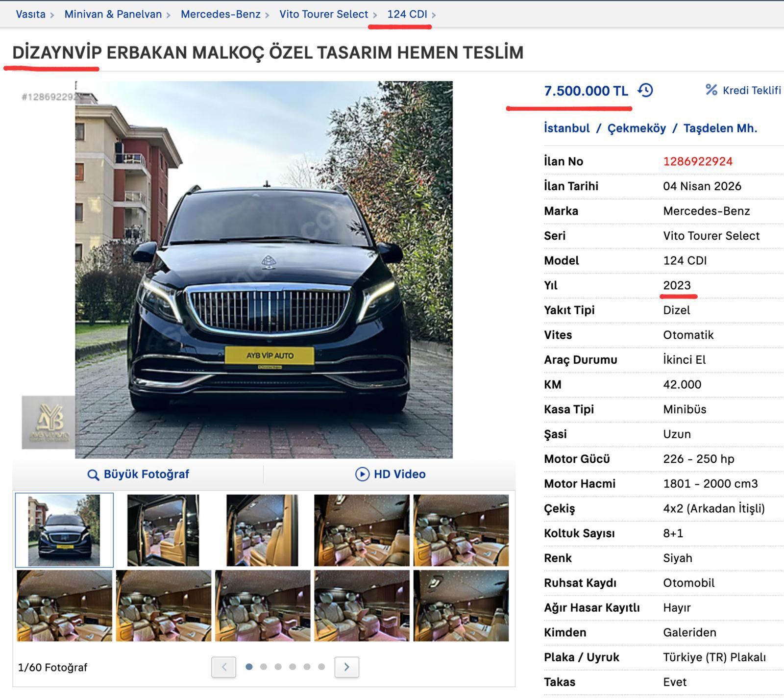
Task: Select Vasıta in the breadcrumb trail
Action: [29, 14]
